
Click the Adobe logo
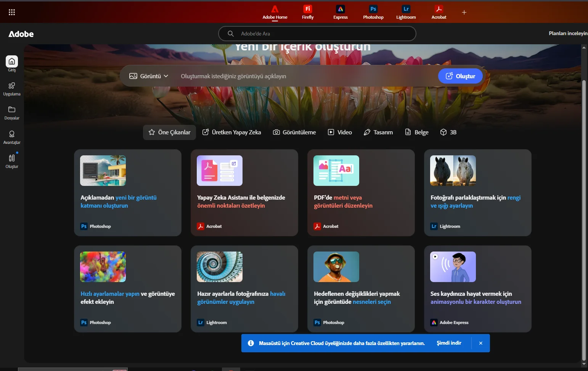tap(21, 34)
